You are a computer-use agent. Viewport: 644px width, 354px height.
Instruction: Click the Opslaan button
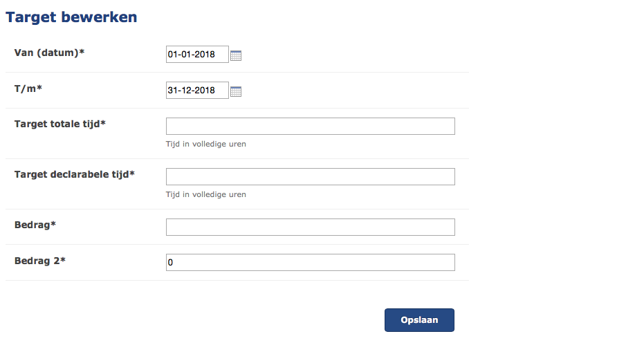click(x=419, y=320)
